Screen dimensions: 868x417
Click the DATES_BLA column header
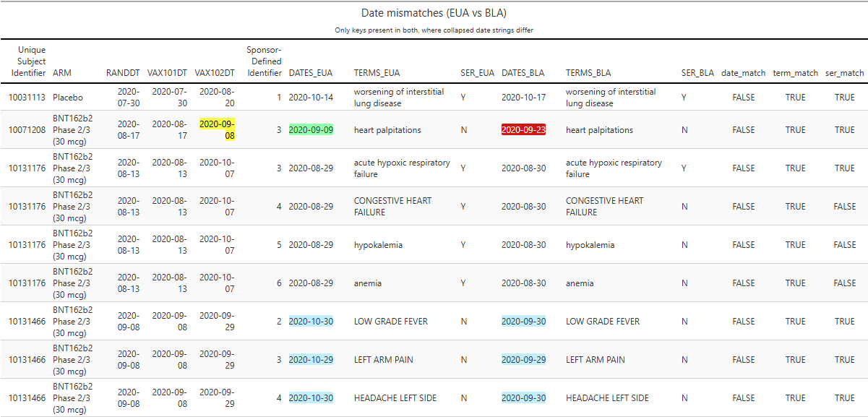(x=523, y=73)
